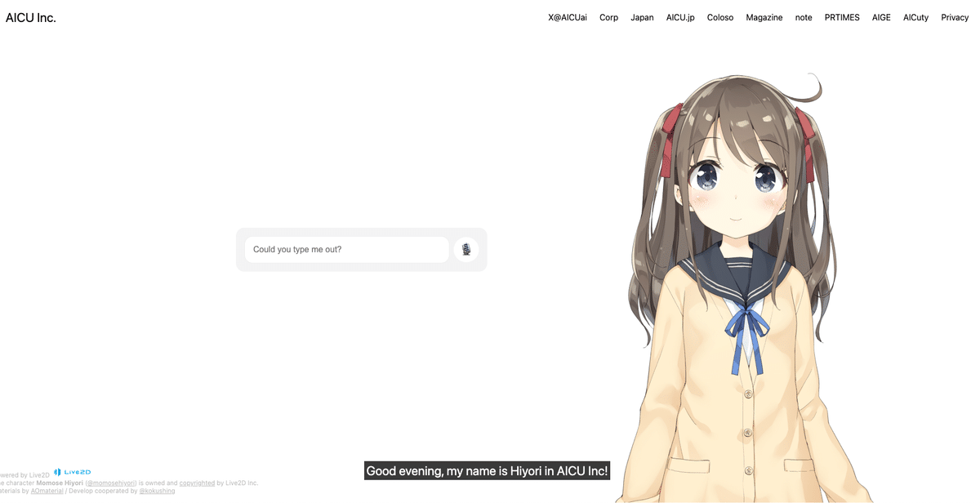The height and width of the screenshot is (503, 980).
Task: Open the AIGE navigation link
Action: tap(880, 17)
